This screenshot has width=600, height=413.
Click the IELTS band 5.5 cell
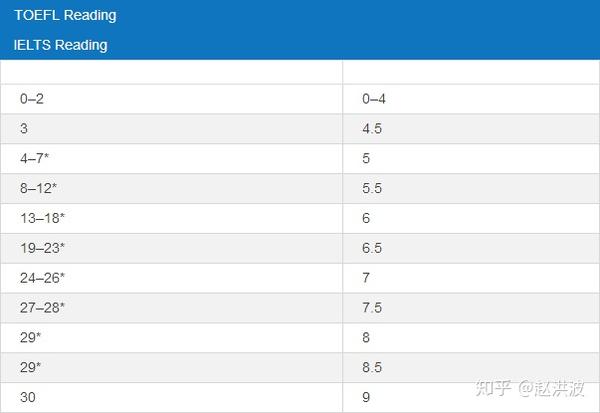click(x=471, y=188)
